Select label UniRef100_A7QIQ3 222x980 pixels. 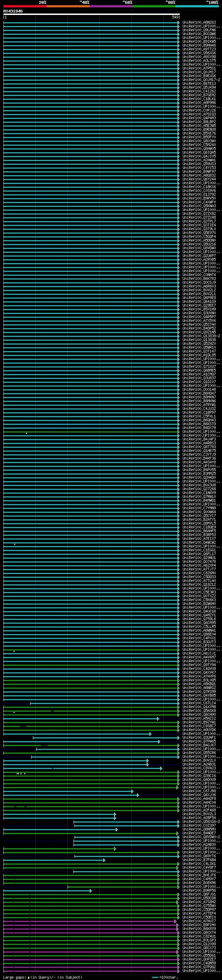[x=199, y=114]
